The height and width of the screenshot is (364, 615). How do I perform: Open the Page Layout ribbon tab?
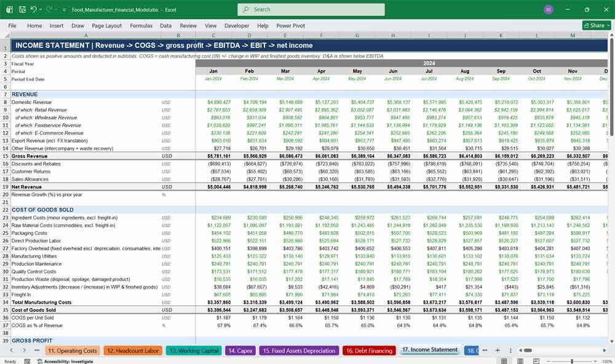coord(106,25)
